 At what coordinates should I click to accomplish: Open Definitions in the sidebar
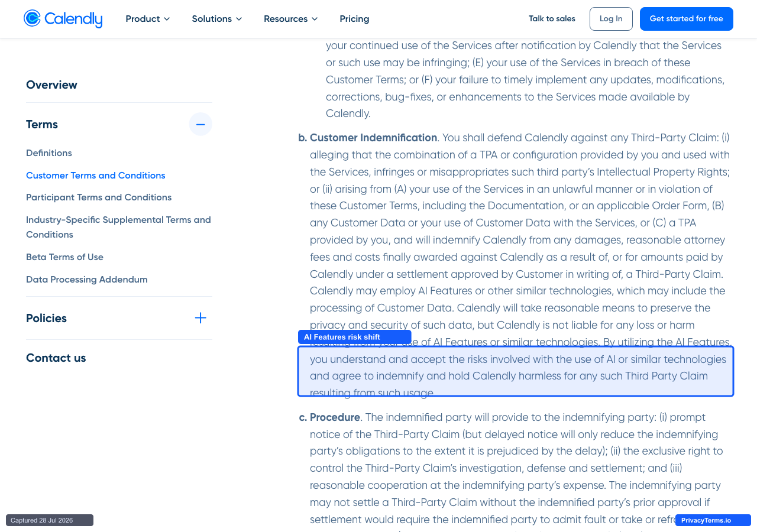[49, 153]
